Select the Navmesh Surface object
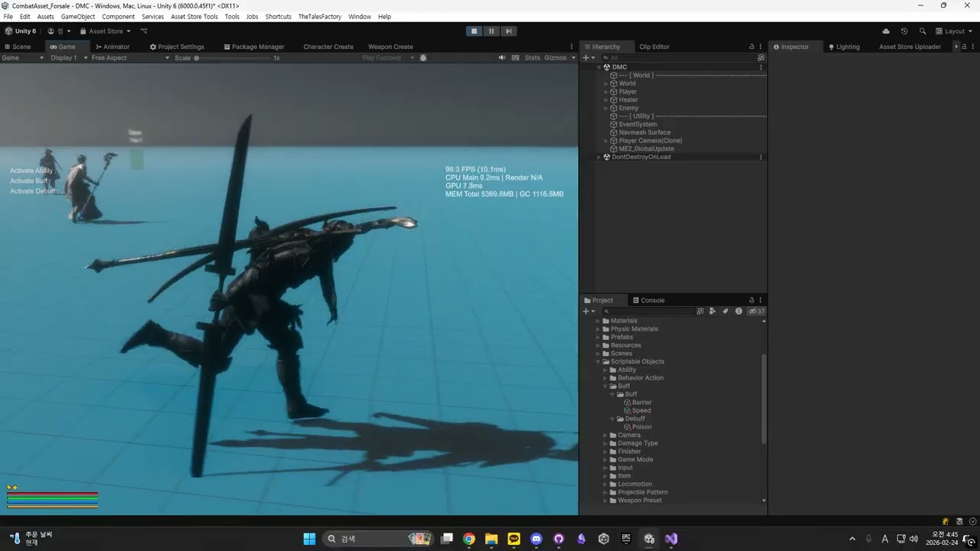This screenshot has width=980, height=551. coord(645,132)
